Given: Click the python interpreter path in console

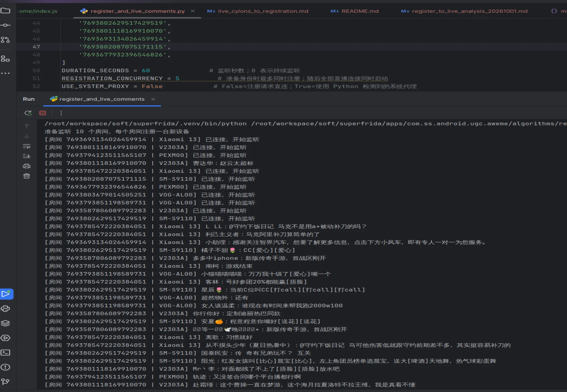Looking at the screenshot, I should coord(146,124).
